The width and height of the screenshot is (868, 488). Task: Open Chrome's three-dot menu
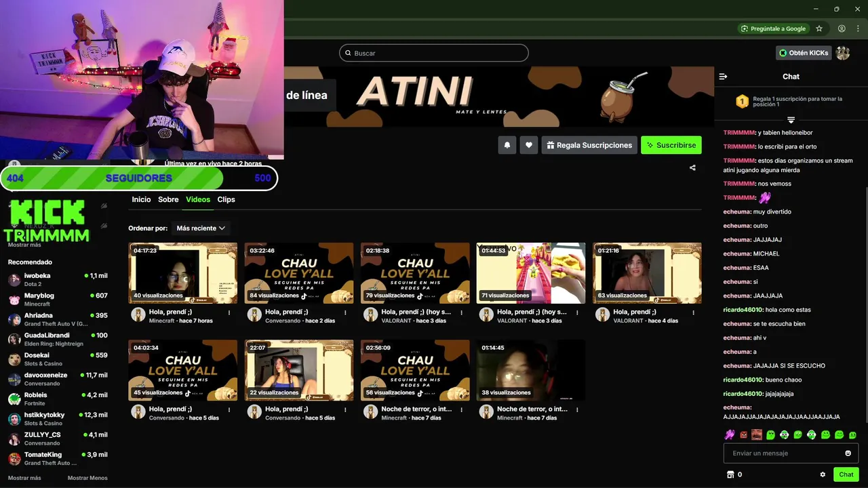coord(857,28)
